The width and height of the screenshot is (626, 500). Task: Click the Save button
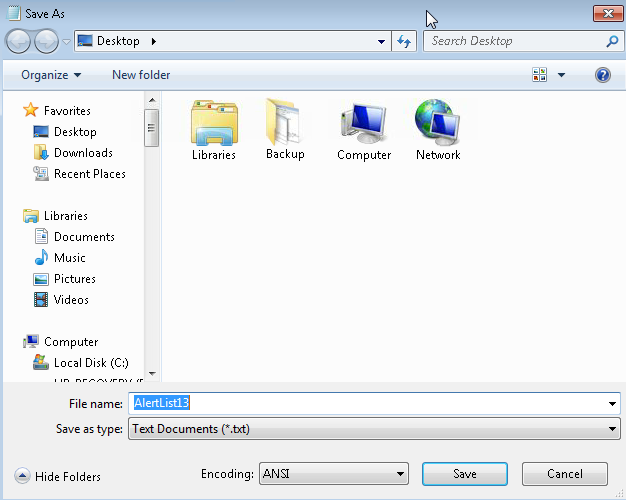(465, 474)
